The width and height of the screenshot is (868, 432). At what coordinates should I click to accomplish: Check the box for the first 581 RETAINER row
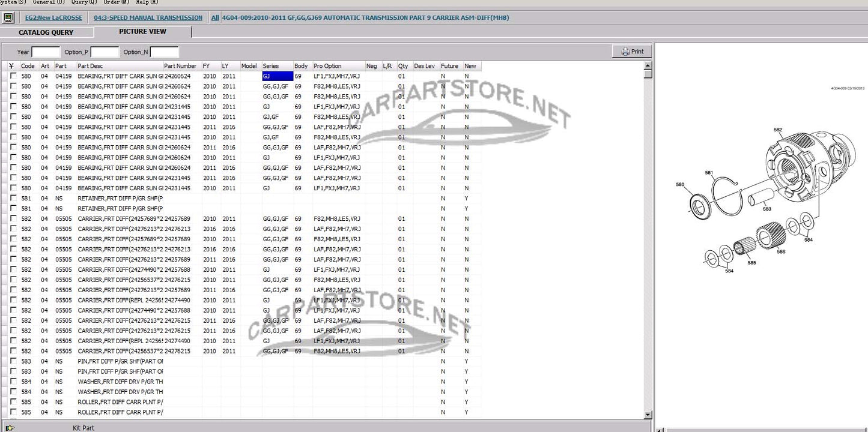coord(13,199)
